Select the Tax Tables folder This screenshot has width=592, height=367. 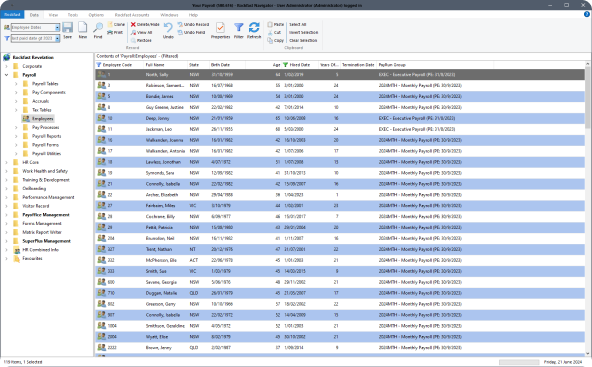[x=42, y=110]
